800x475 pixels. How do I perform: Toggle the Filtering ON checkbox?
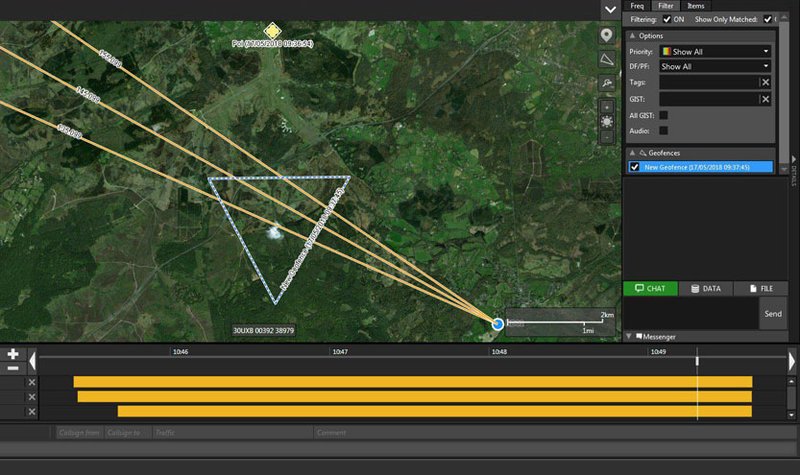[x=667, y=19]
